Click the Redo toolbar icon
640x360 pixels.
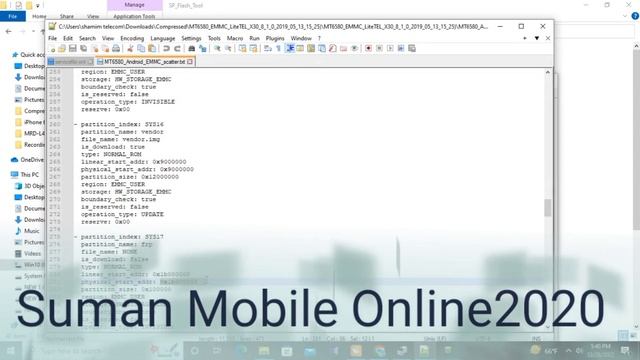point(177,49)
